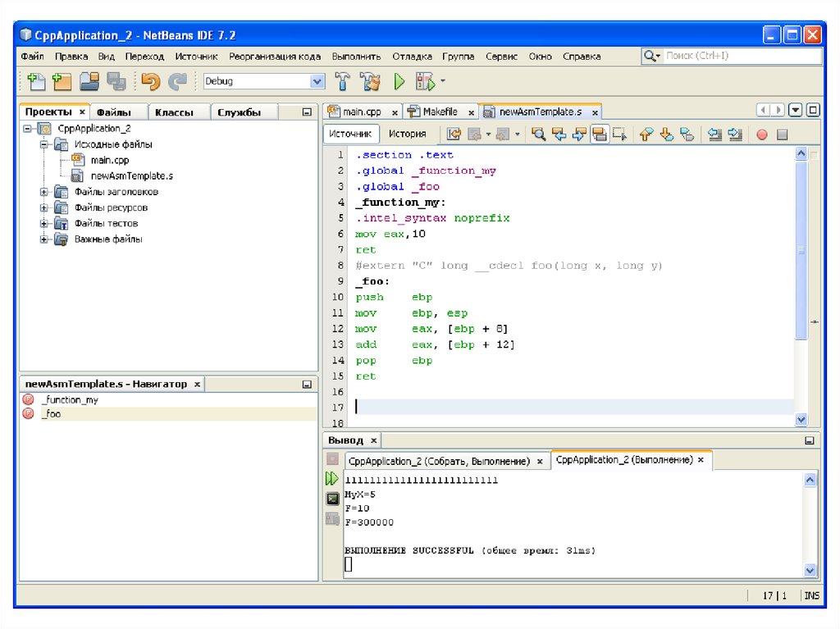Click the Источник view button
This screenshot has height=629, width=840.
(350, 134)
